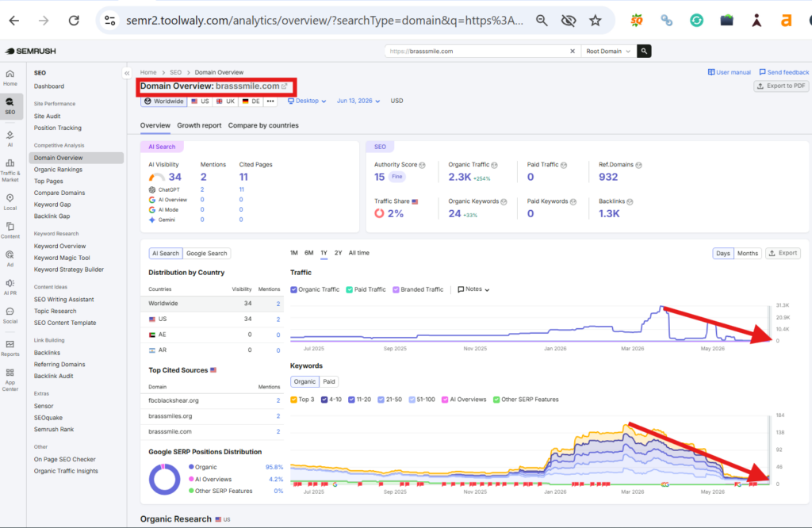Image resolution: width=812 pixels, height=528 pixels.
Task: Click the crossed-eye tracking protection icon
Action: pos(568,20)
